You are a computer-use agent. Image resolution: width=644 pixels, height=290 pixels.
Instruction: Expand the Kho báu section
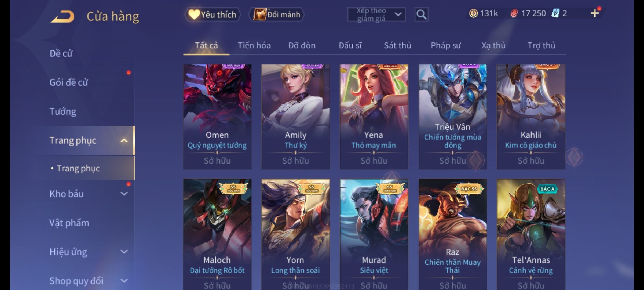(x=124, y=194)
